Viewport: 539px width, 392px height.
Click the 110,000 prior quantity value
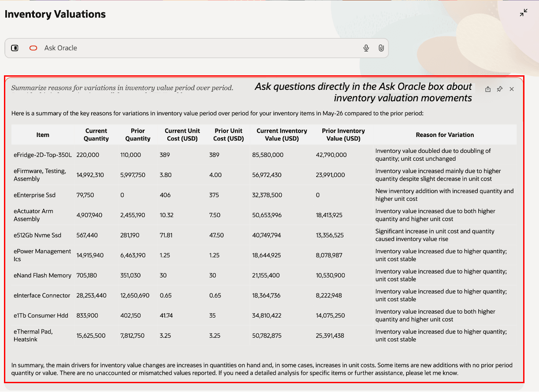(130, 155)
